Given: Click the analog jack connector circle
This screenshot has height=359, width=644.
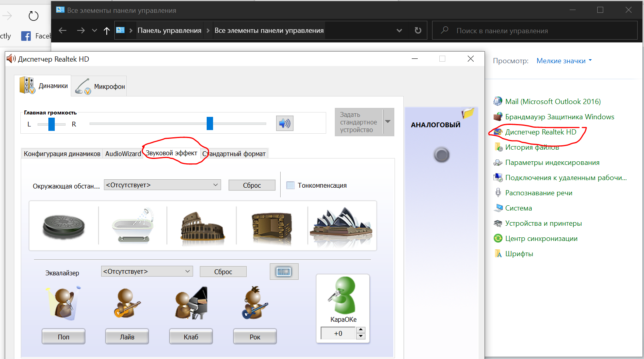Looking at the screenshot, I should pos(441,155).
